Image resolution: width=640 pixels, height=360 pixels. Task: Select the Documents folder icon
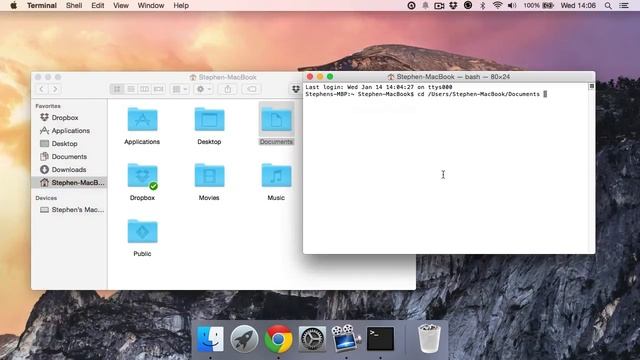(276, 120)
